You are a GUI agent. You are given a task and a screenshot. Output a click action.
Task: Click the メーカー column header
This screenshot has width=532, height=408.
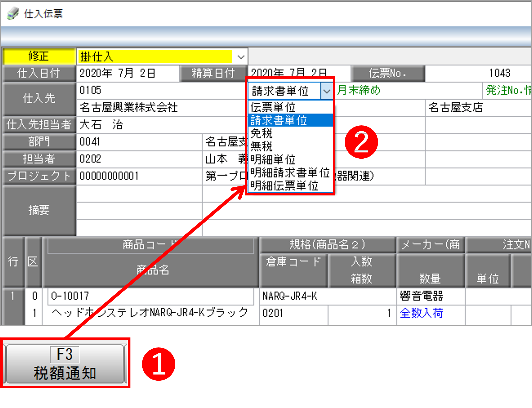coord(430,245)
